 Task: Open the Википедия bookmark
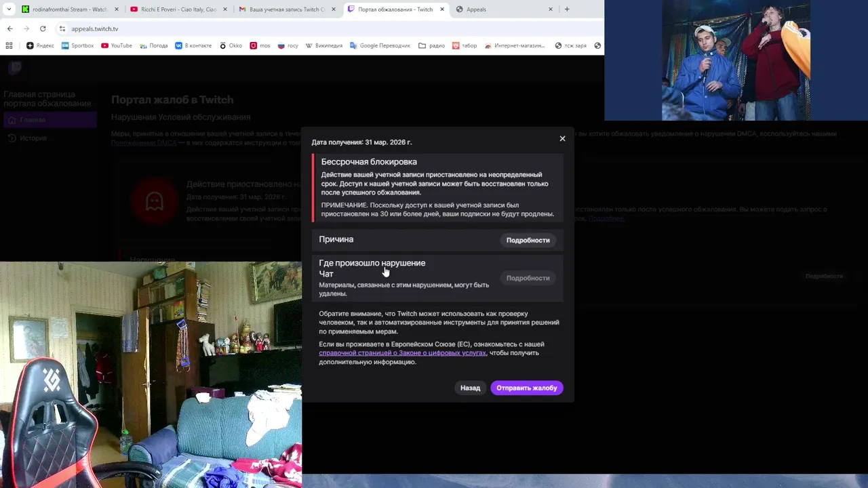pyautogui.click(x=324, y=45)
